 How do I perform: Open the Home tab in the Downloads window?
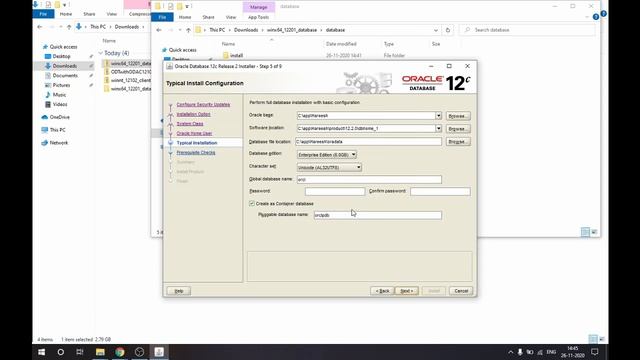point(66,14)
